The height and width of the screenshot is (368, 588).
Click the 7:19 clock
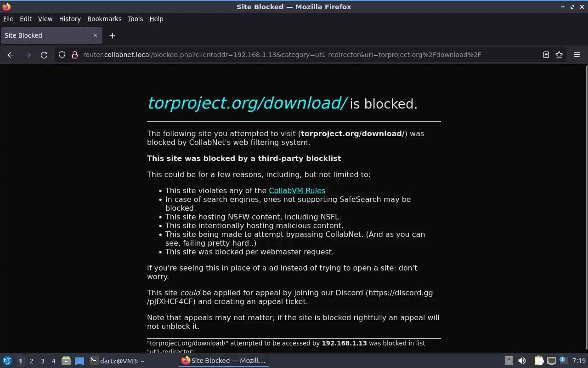point(579,361)
